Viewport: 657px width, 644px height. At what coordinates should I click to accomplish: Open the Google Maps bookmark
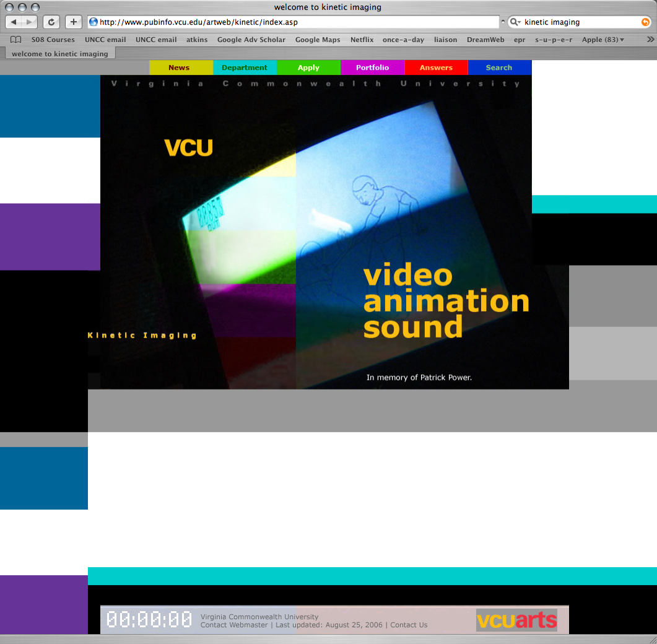318,40
